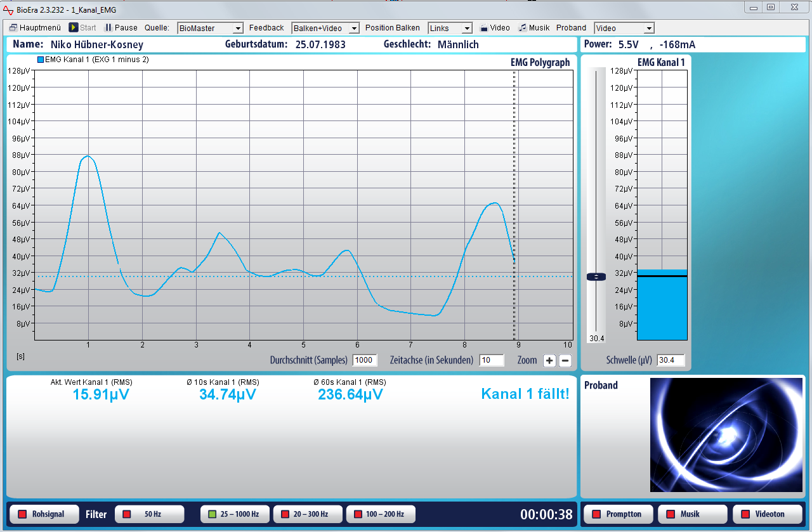Viewport: 812px width, 532px height.
Task: Disable the 25 – 1000 Hz filter
Action: 234,514
